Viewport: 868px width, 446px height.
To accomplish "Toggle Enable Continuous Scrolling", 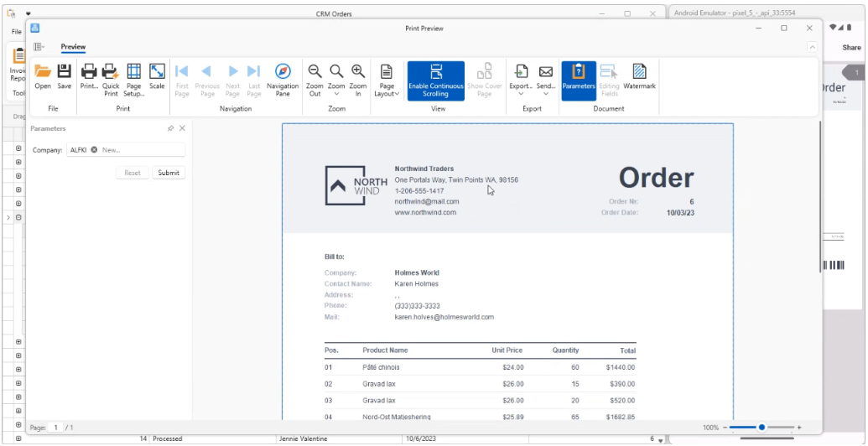I will coord(436,80).
